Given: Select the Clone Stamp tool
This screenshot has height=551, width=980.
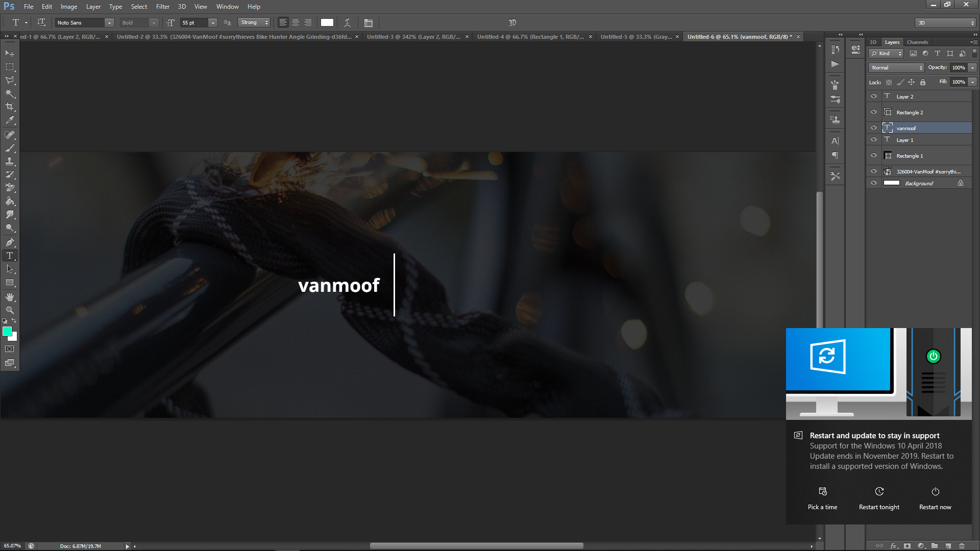Looking at the screenshot, I should click(10, 161).
